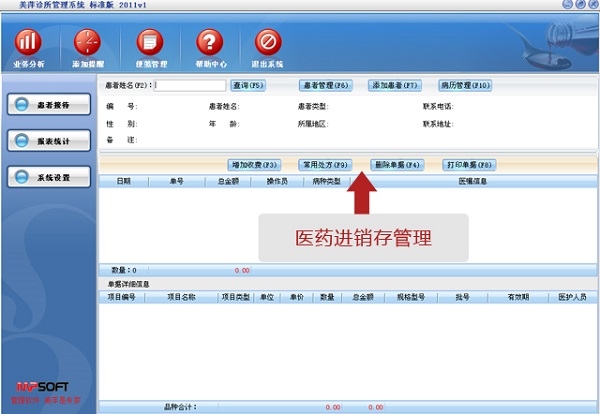
Task: Select 患者接待 in the sidebar
Action: [x=49, y=104]
